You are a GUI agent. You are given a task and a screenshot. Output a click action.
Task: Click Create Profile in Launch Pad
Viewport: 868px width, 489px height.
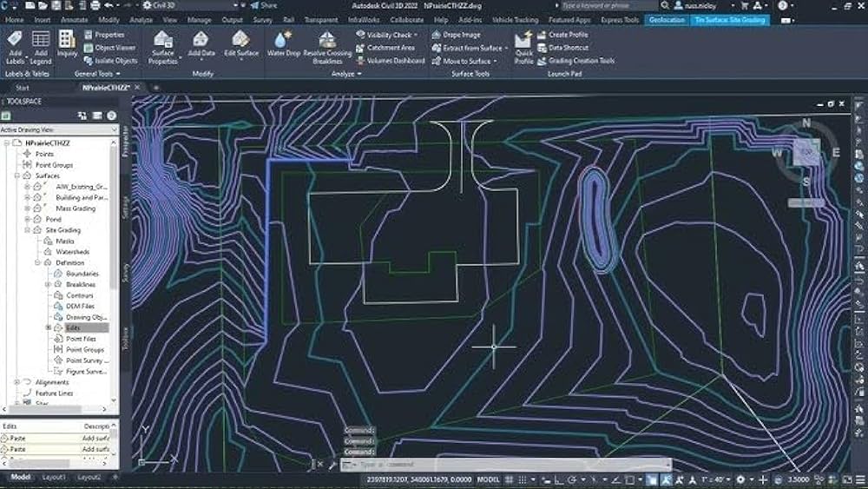[x=562, y=35]
